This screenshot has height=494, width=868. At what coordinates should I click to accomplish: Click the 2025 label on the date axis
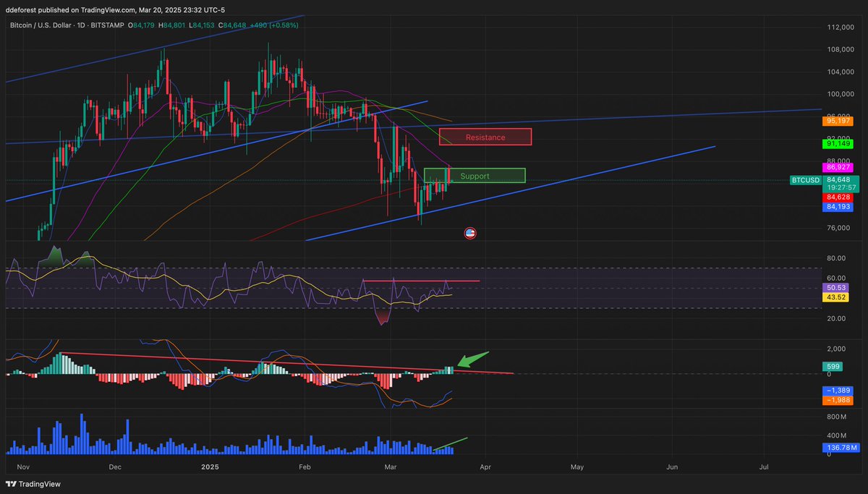[x=210, y=467]
